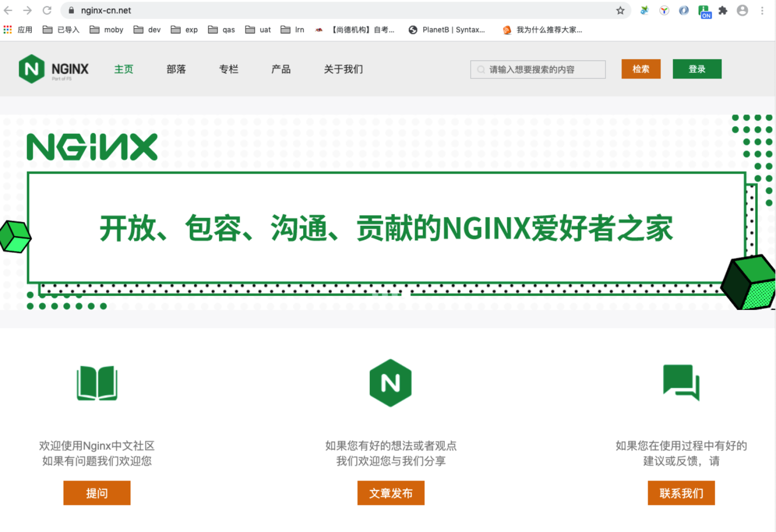This screenshot has height=532, width=776.
Task: Click the green open book icon
Action: 97,383
